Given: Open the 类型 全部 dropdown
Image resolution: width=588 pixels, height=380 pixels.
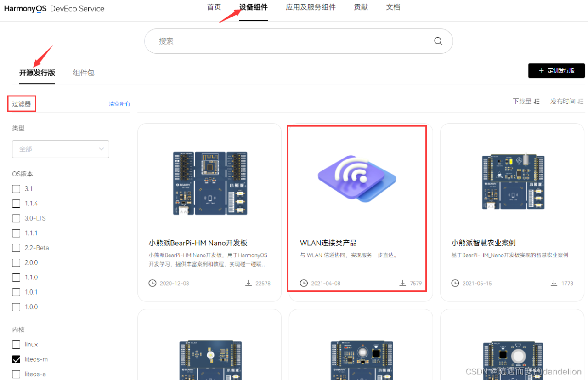Looking at the screenshot, I should pyautogui.click(x=61, y=149).
